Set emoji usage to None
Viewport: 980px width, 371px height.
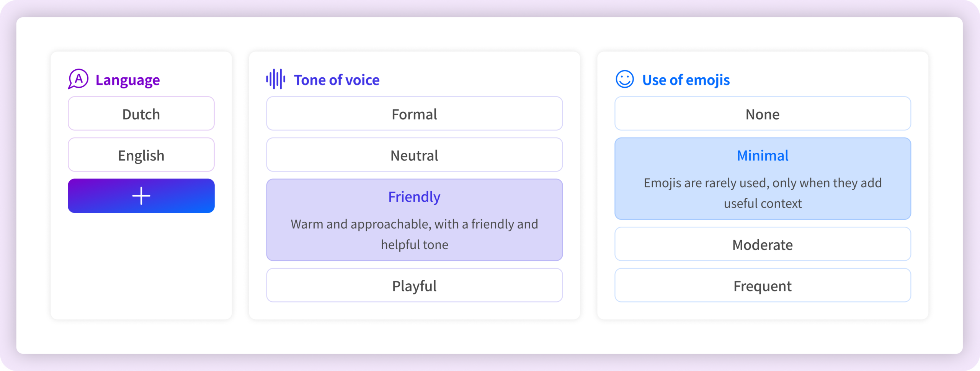762,114
